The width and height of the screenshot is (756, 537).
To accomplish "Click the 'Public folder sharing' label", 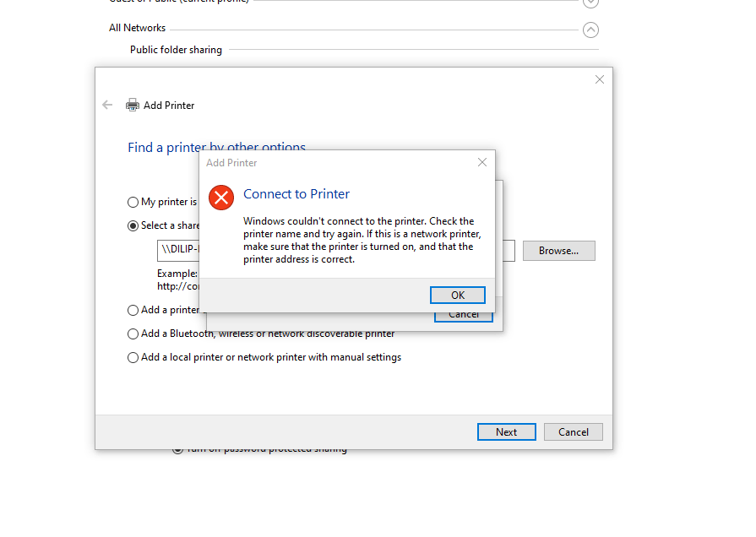I will click(176, 50).
